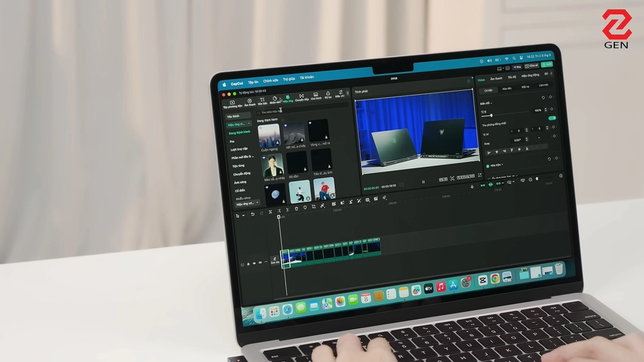Toggle the Thu phóng đồng nhất switch
The height and width of the screenshot is (362, 644).
pos(552,118)
